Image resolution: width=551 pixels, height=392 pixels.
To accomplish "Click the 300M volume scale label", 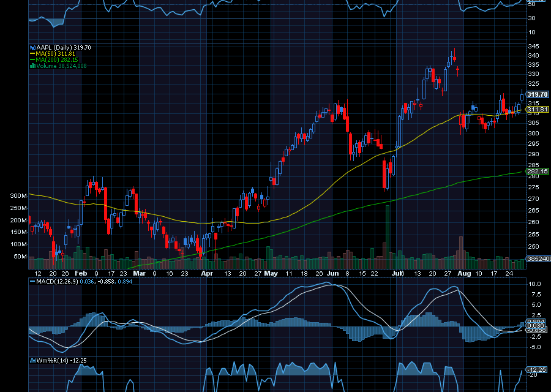I will tap(18, 196).
